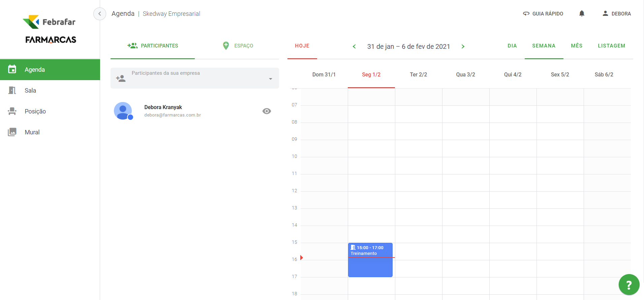Collapse the left sidebar with the chevron

[99, 14]
